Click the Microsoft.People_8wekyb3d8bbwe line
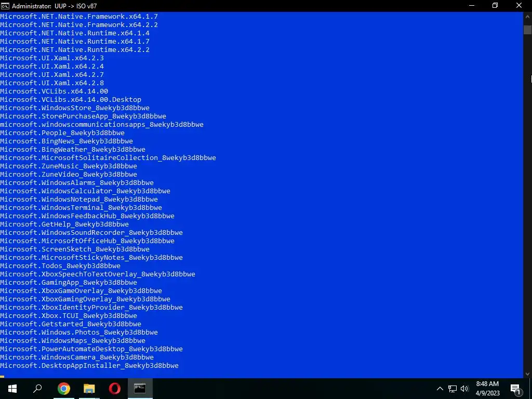This screenshot has height=399, width=532. pyautogui.click(x=62, y=132)
